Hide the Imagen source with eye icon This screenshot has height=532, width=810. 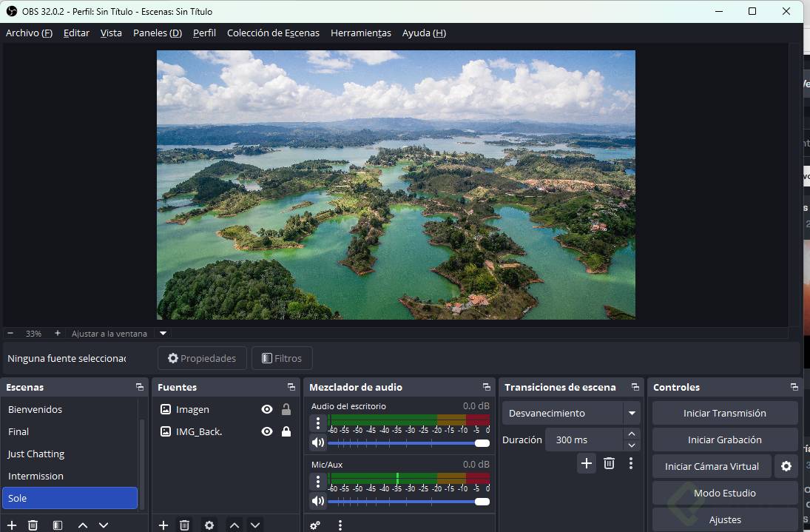[x=267, y=409]
